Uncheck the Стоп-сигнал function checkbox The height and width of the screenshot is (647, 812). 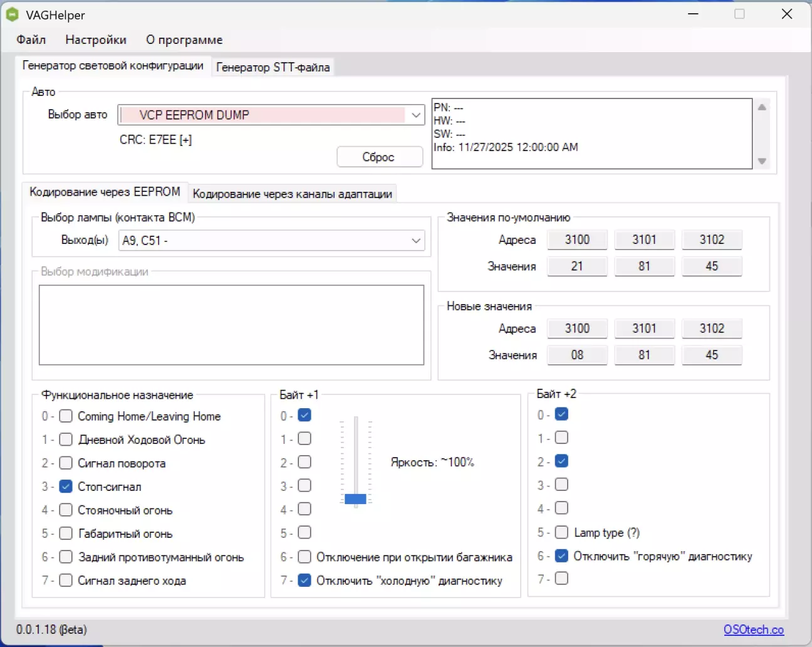tap(66, 487)
